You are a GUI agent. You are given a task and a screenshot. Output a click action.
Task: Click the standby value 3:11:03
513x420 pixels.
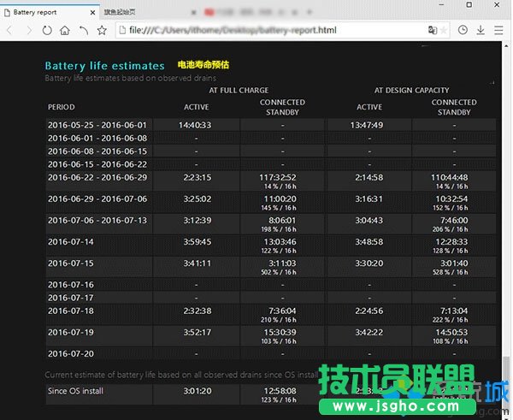point(282,263)
